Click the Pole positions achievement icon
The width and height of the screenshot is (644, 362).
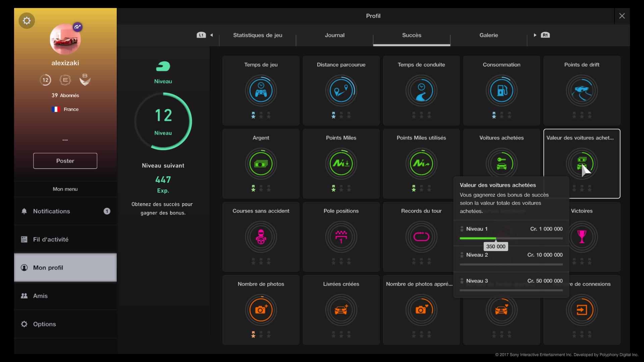pyautogui.click(x=341, y=237)
